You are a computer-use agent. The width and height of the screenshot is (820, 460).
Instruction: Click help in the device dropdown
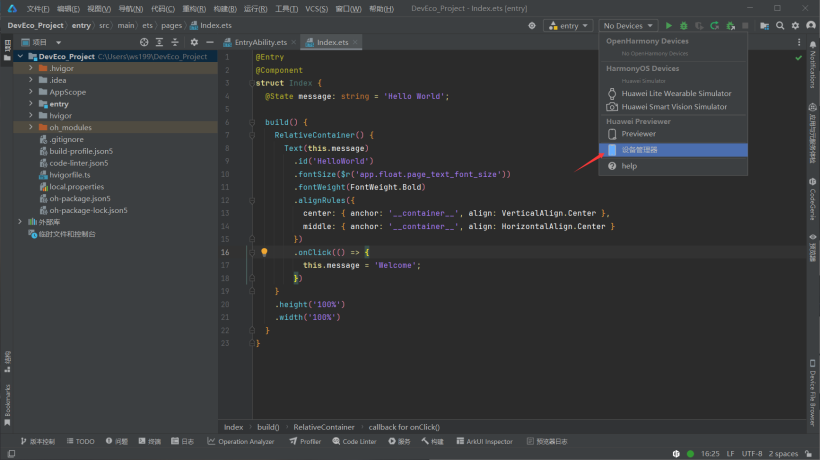(x=673, y=166)
